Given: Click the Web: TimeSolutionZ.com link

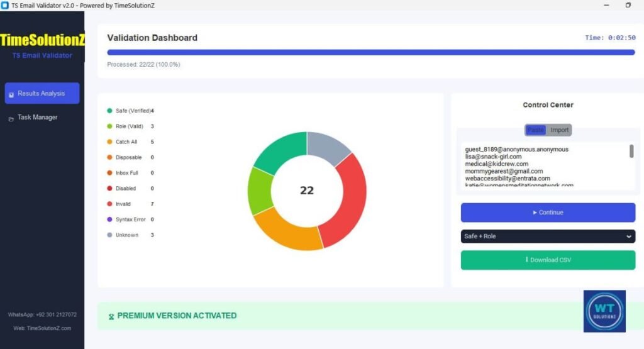Looking at the screenshot, I should pos(42,328).
